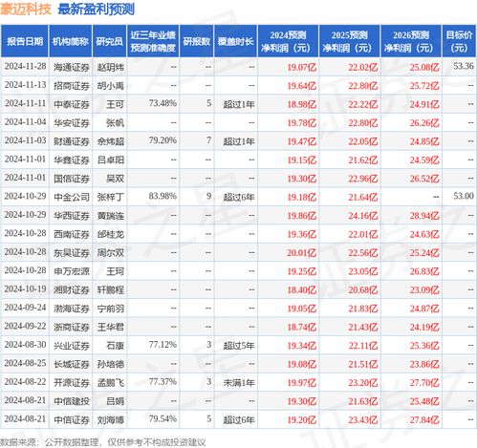The width and height of the screenshot is (477, 448).
Task: Click researcher name 佘炜超
Action: [x=110, y=141]
